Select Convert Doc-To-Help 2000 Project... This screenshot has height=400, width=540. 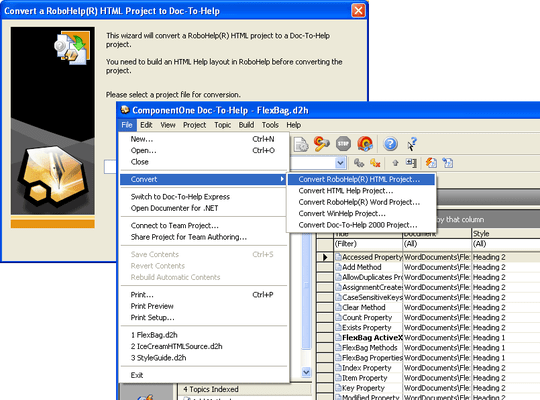[361, 225]
